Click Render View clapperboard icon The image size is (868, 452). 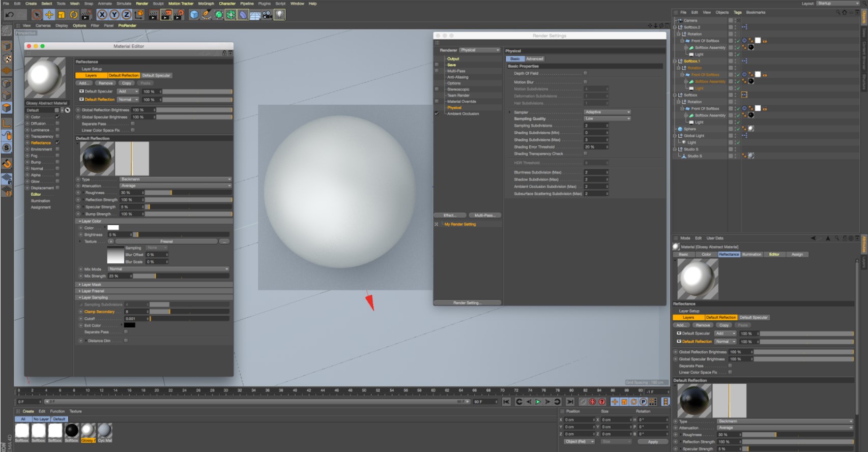153,15
